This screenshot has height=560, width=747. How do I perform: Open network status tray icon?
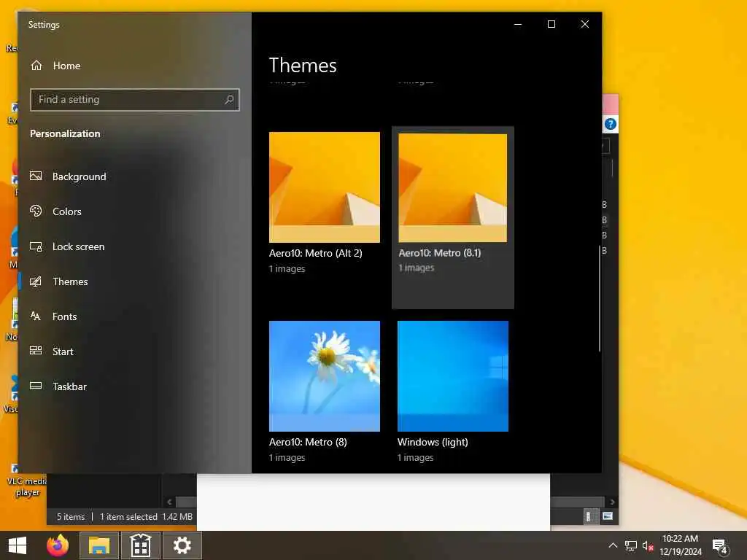[631, 545]
